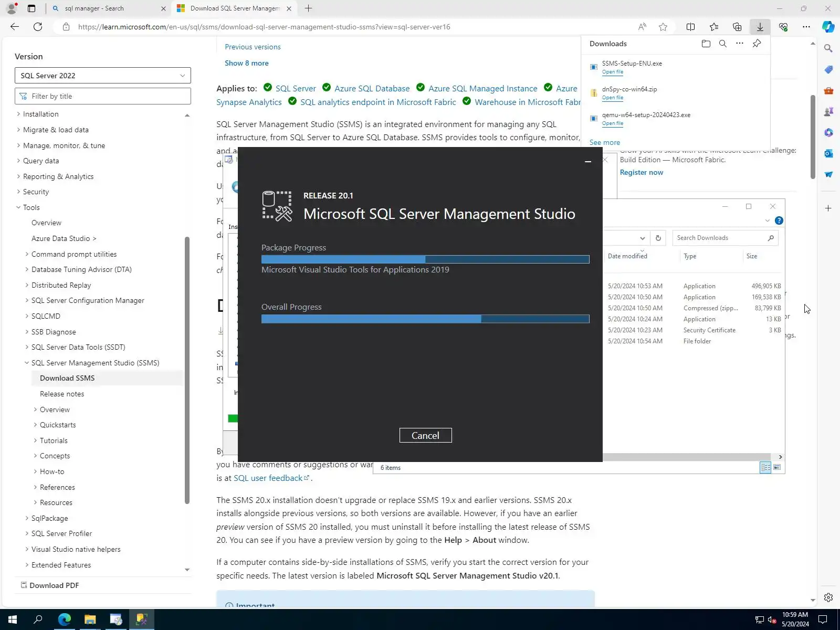Click the Overall Progress bar

coord(425,319)
